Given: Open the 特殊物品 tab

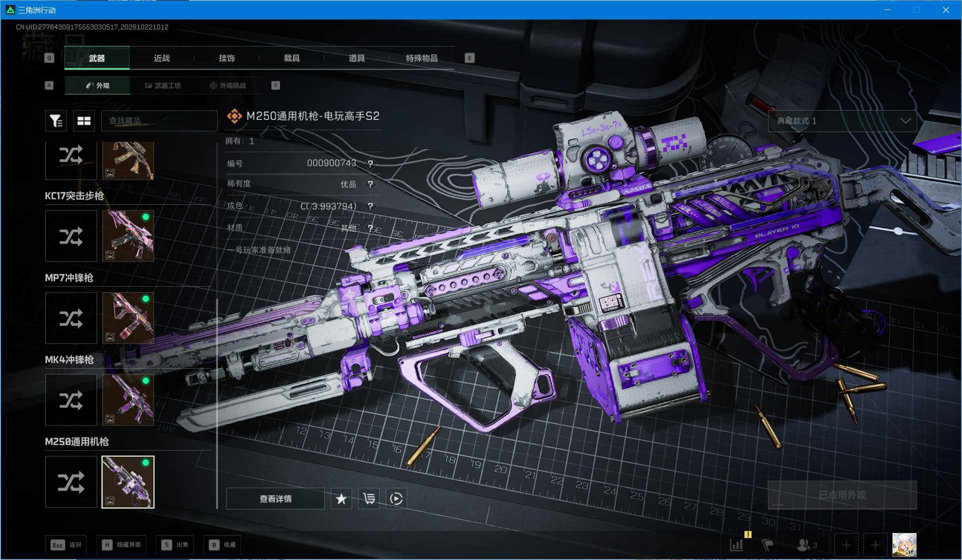Looking at the screenshot, I should (x=421, y=58).
